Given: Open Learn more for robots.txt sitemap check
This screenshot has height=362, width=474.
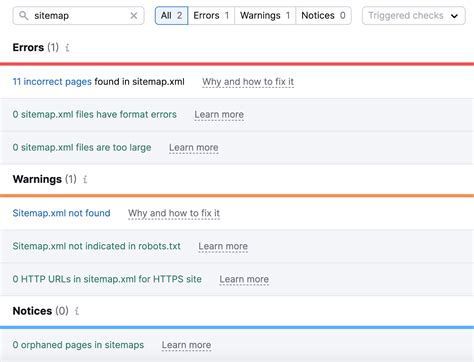Looking at the screenshot, I should (223, 246).
